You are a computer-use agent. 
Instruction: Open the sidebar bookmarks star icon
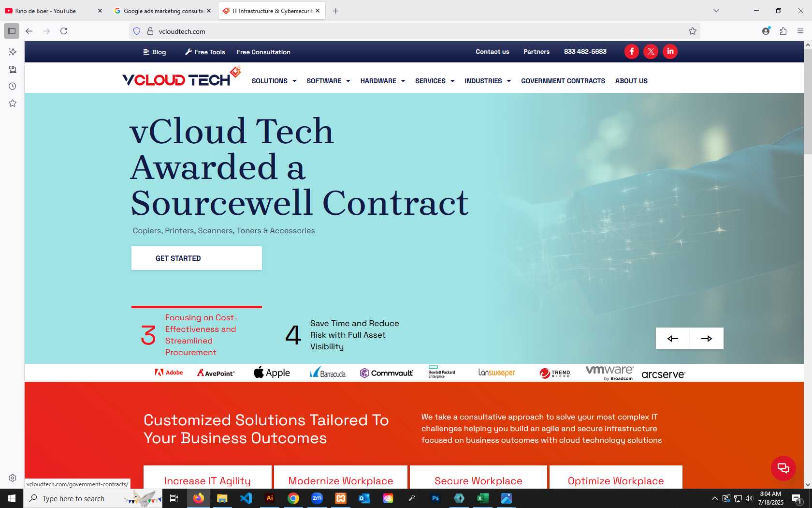click(13, 103)
